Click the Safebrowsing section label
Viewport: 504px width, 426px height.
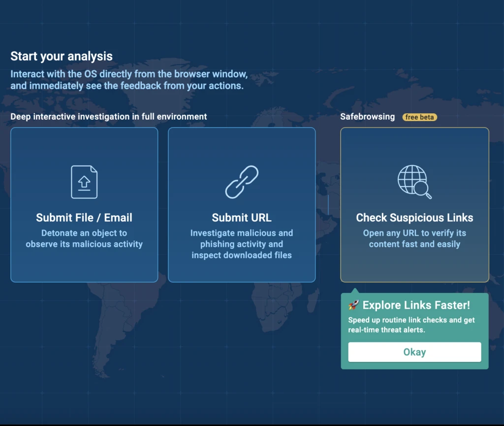(367, 117)
